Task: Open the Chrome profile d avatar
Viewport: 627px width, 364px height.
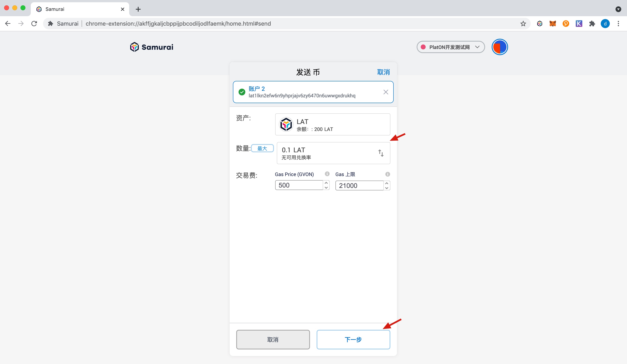Action: click(x=605, y=24)
